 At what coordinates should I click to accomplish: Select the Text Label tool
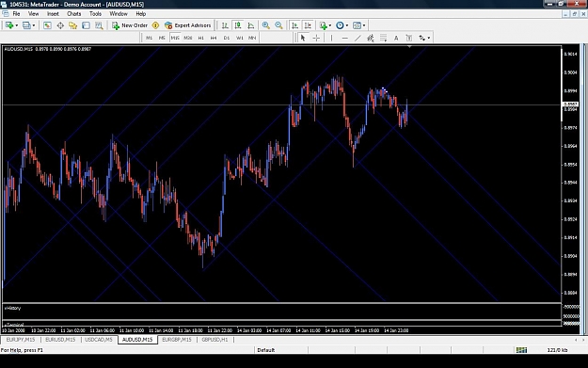pyautogui.click(x=409, y=38)
